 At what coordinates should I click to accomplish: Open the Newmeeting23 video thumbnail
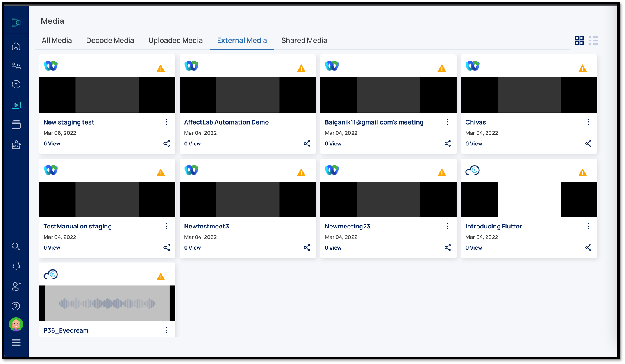[x=388, y=199]
